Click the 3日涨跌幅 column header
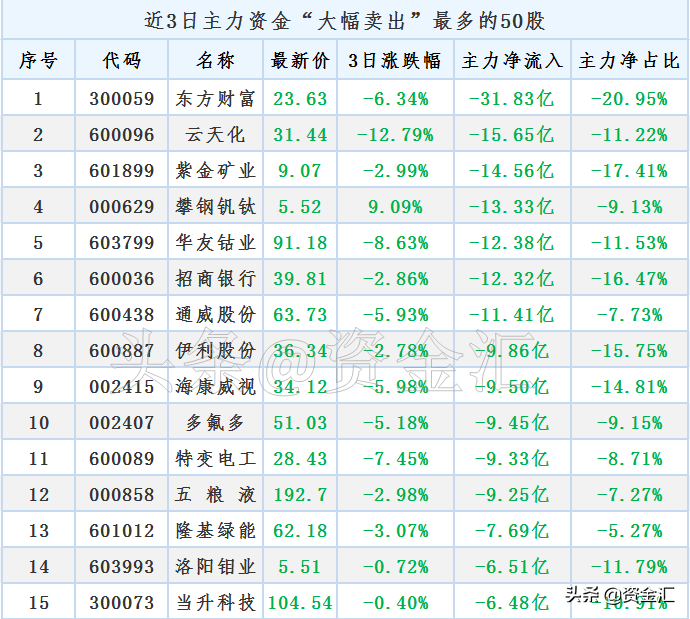 [395, 60]
